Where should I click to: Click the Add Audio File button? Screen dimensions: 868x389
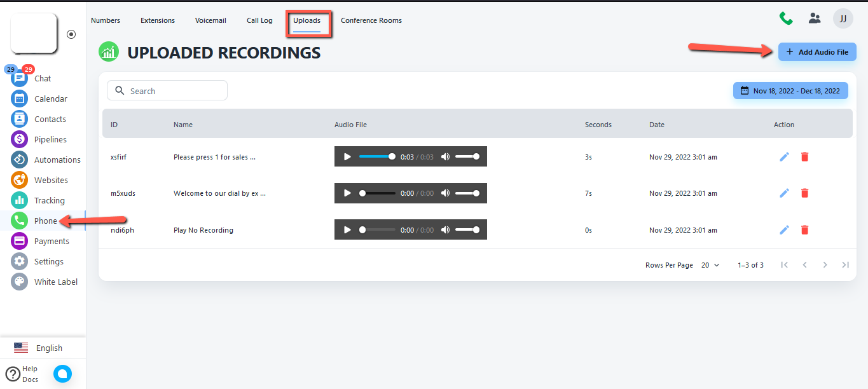point(817,52)
